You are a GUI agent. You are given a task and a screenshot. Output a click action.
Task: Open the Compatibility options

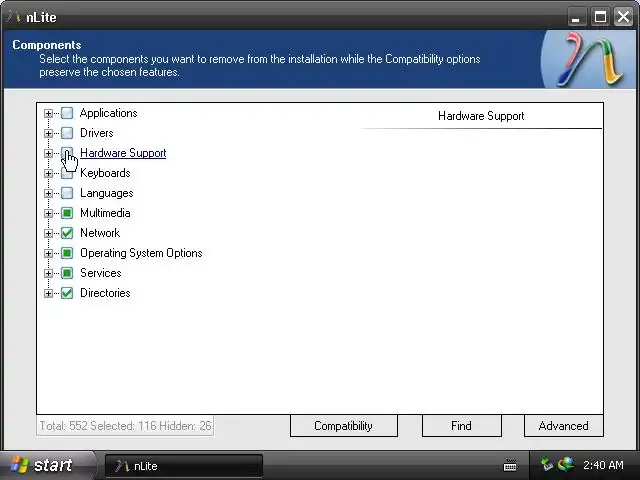click(344, 426)
